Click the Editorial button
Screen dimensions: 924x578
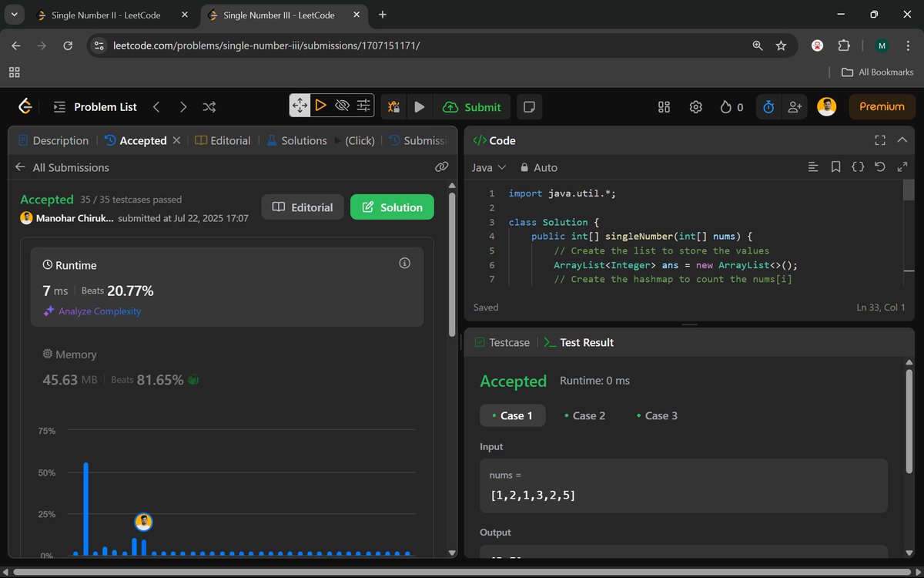pyautogui.click(x=303, y=207)
